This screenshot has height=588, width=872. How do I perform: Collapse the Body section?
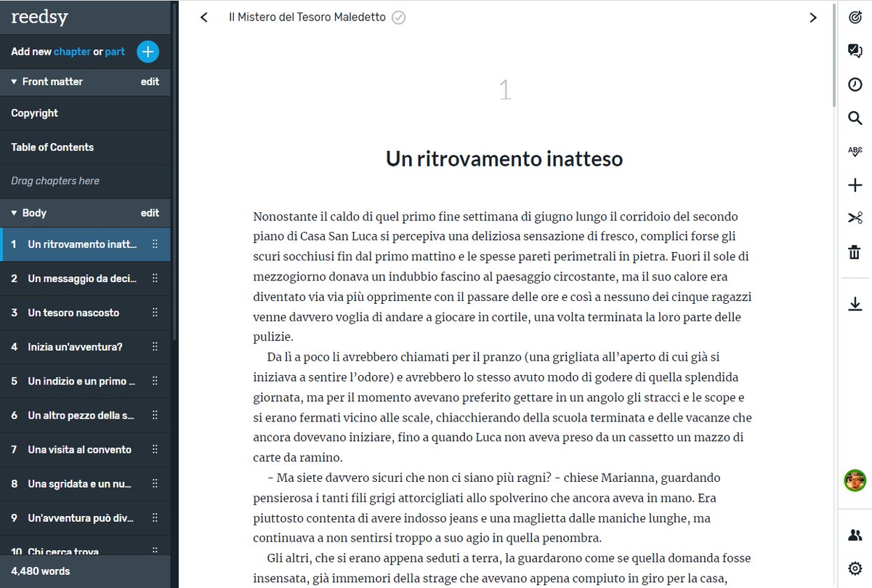pyautogui.click(x=14, y=213)
